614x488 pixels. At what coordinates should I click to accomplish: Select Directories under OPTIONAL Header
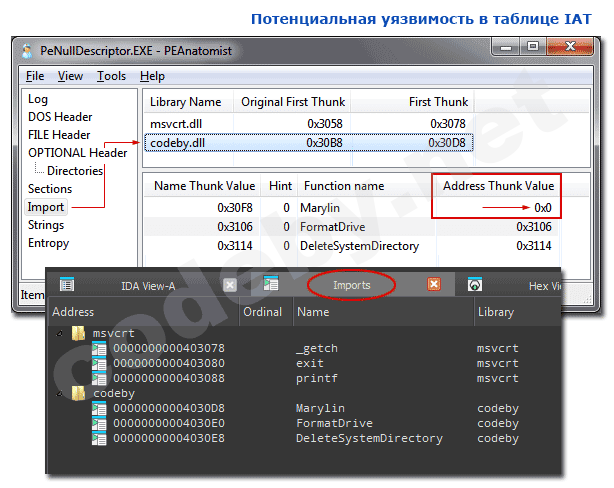[73, 171]
